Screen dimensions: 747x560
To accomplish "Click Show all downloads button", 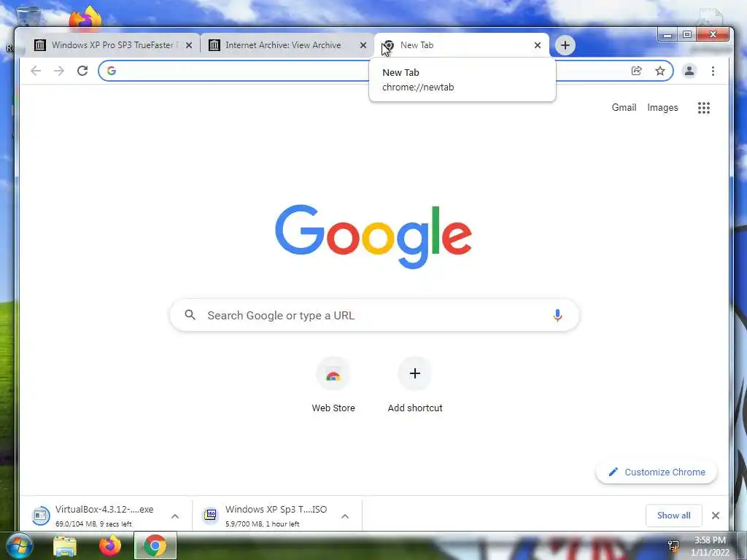I will coord(673,516).
